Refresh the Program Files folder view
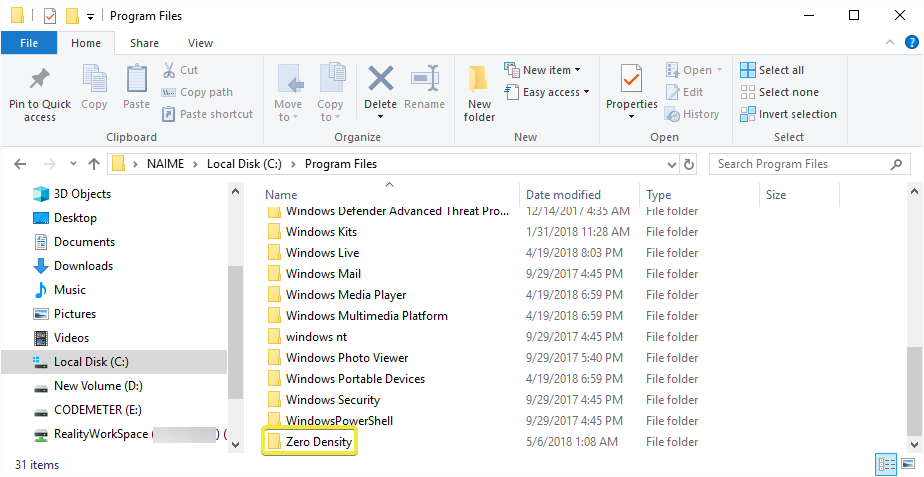This screenshot has height=477, width=924. click(689, 164)
